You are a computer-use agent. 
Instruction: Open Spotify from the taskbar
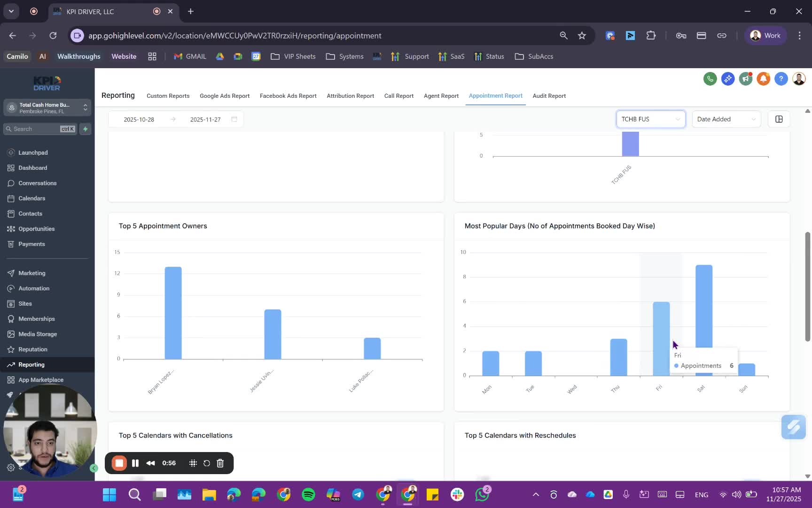tap(308, 494)
